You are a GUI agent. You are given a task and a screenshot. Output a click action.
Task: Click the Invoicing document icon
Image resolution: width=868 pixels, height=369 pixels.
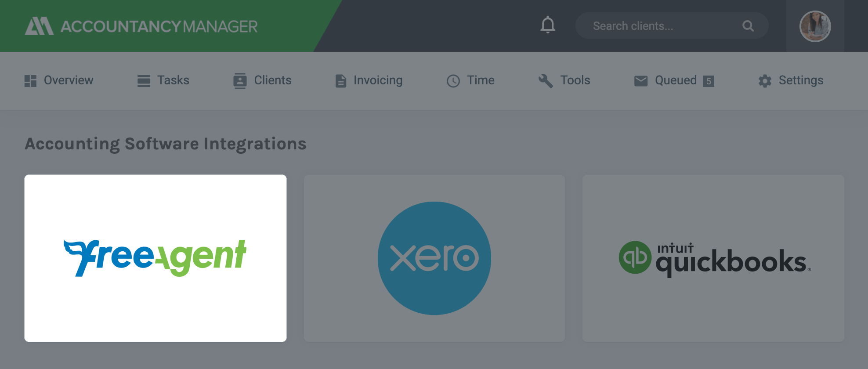point(341,81)
